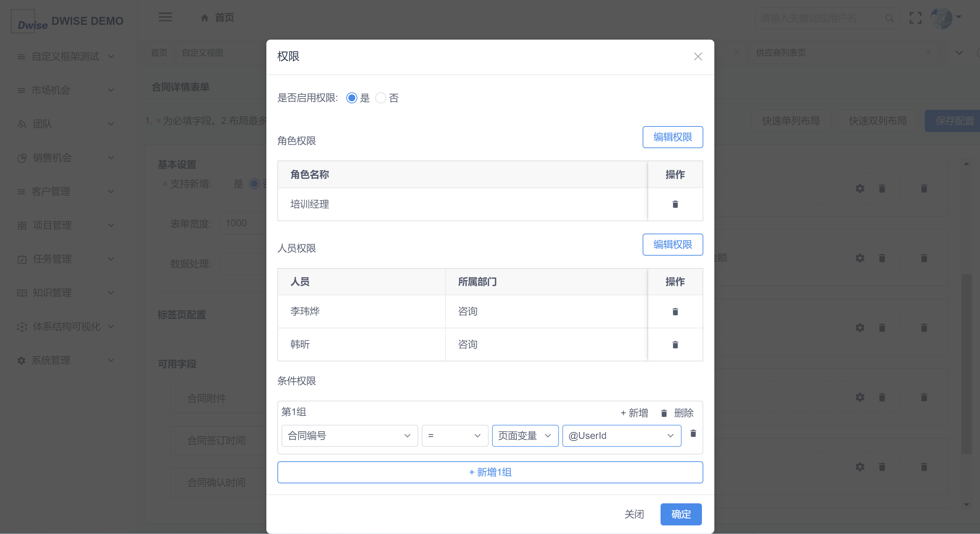Click 编辑权限 for role permissions
Screen dimensions: 980x534
coord(672,137)
